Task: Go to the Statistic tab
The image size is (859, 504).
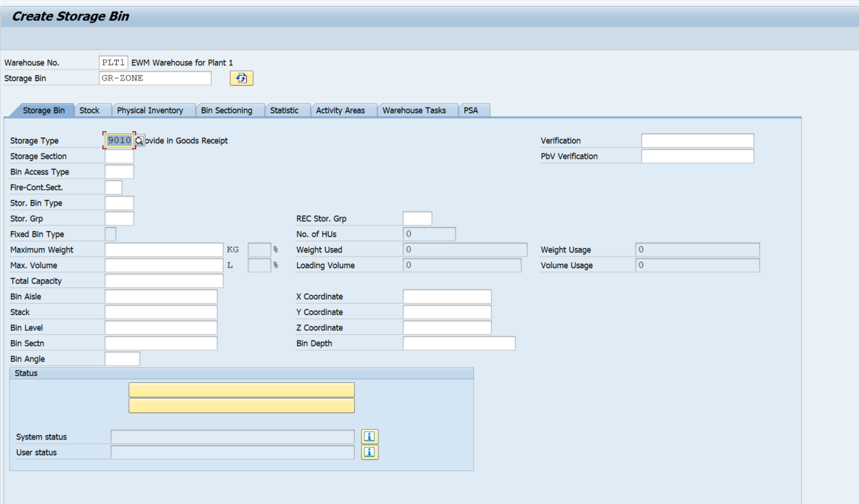Action: (x=284, y=110)
